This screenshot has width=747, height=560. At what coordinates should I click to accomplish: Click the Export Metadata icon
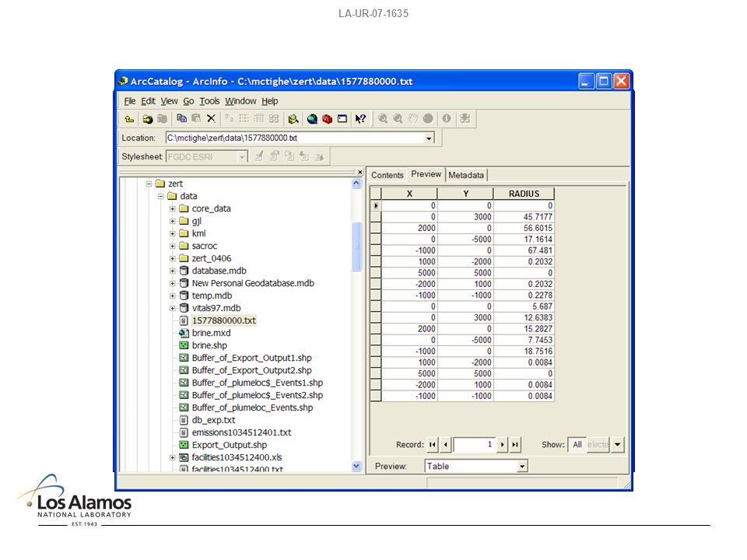pos(319,156)
